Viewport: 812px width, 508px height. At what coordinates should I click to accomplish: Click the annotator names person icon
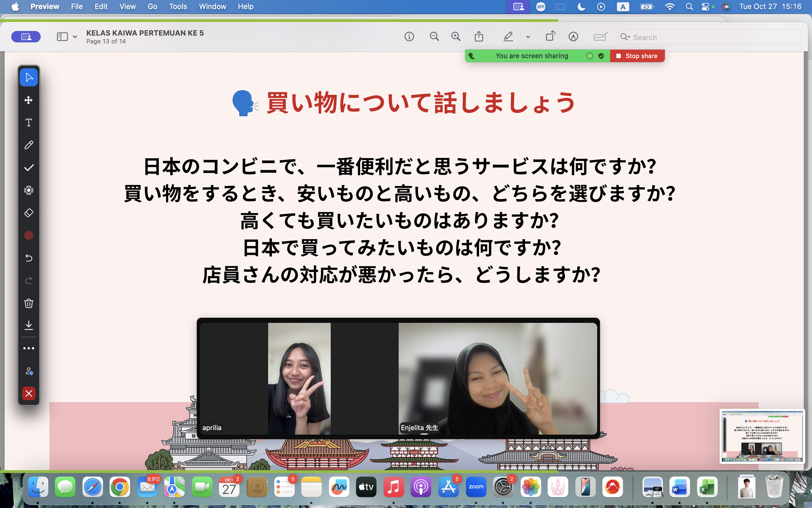(29, 371)
